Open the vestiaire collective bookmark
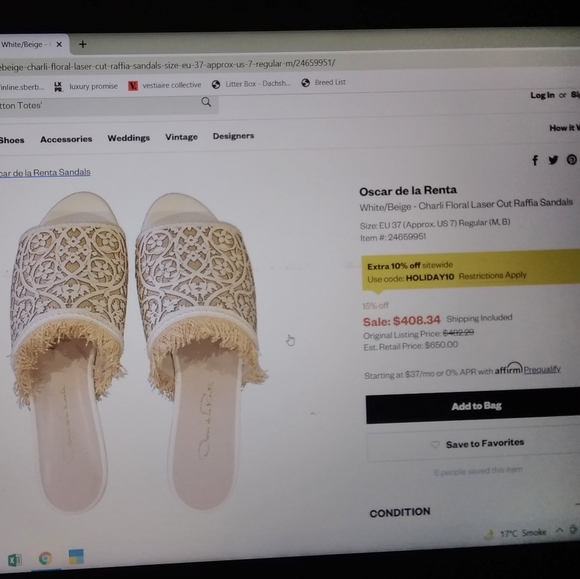The image size is (580, 579). (x=165, y=85)
